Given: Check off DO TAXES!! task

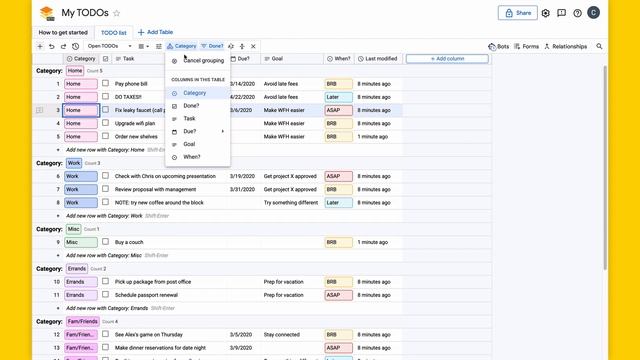Looking at the screenshot, I should click(x=105, y=96).
